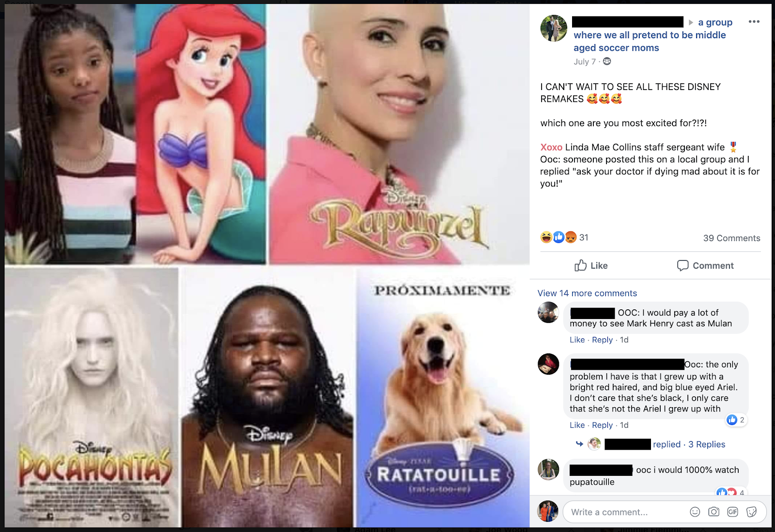Click the commenter avatar beside pupatouille comment
Image resolution: width=775 pixels, height=532 pixels.
[x=548, y=470]
